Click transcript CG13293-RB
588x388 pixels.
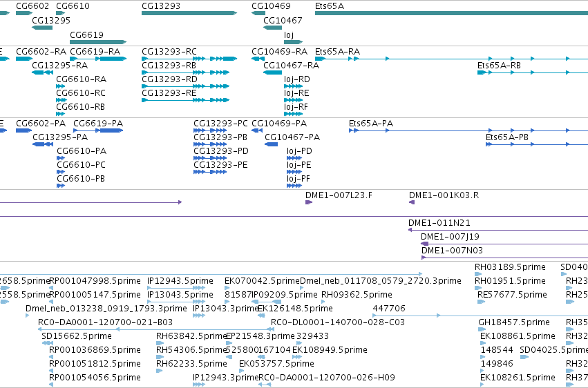tap(169, 65)
